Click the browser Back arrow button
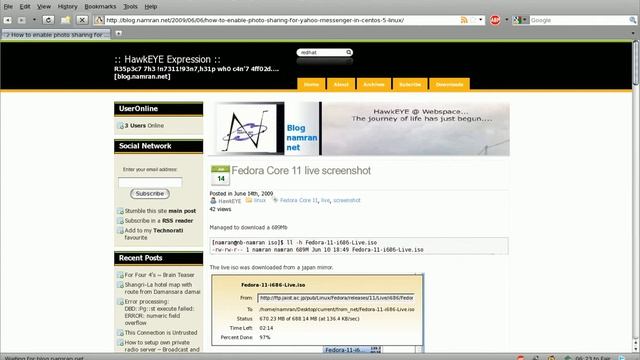Viewport: 640px width, 360px height. 7,20
